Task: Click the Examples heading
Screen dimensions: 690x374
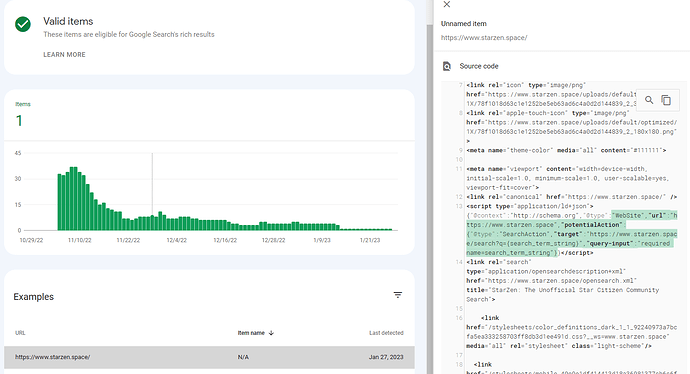Action: coord(33,297)
